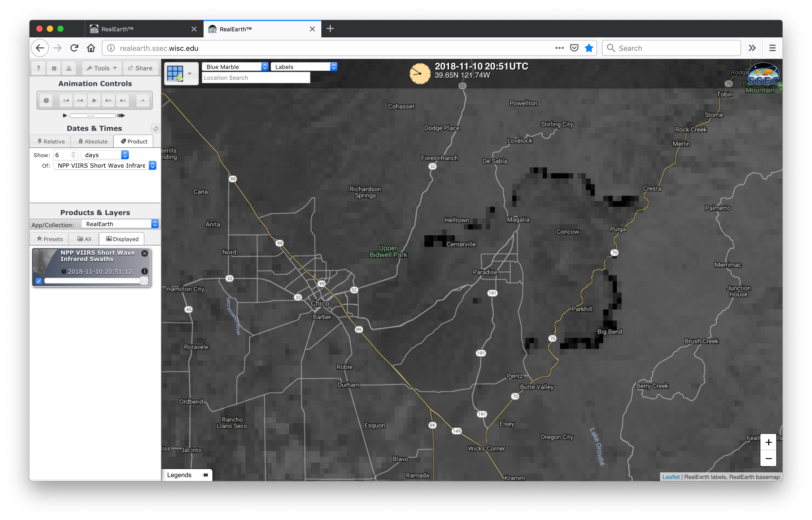Play the animation
Viewport: 812px width, 520px height.
click(94, 100)
